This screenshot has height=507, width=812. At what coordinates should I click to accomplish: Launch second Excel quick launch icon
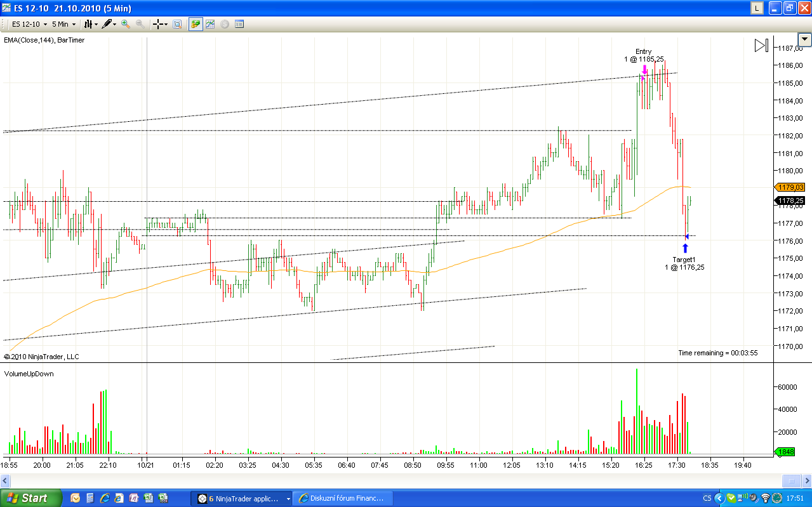[x=163, y=498]
